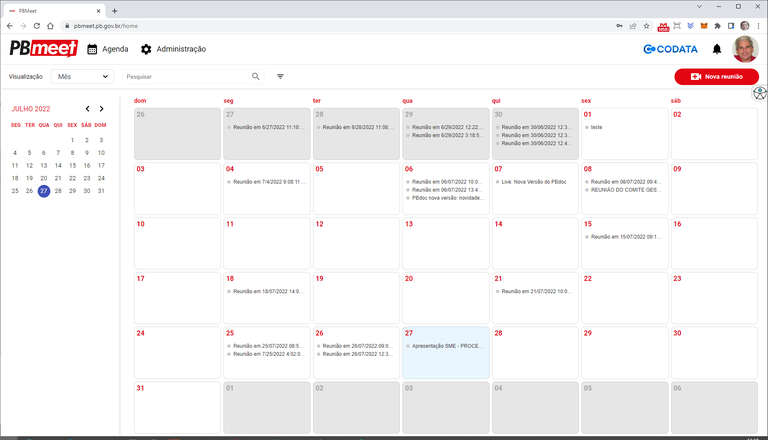Screen dimensions: 768x440
Task: Open the Reunião em 08/07/2022 event
Action: (x=625, y=182)
